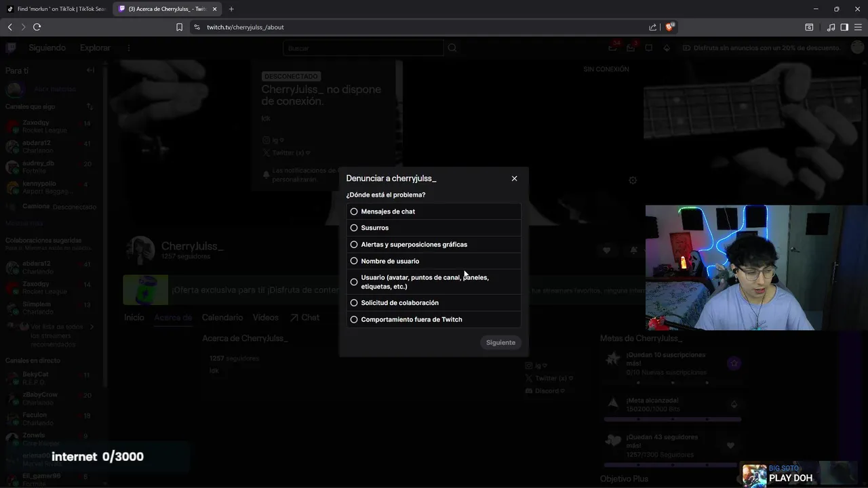Open the browser hamburger menu

858,27
